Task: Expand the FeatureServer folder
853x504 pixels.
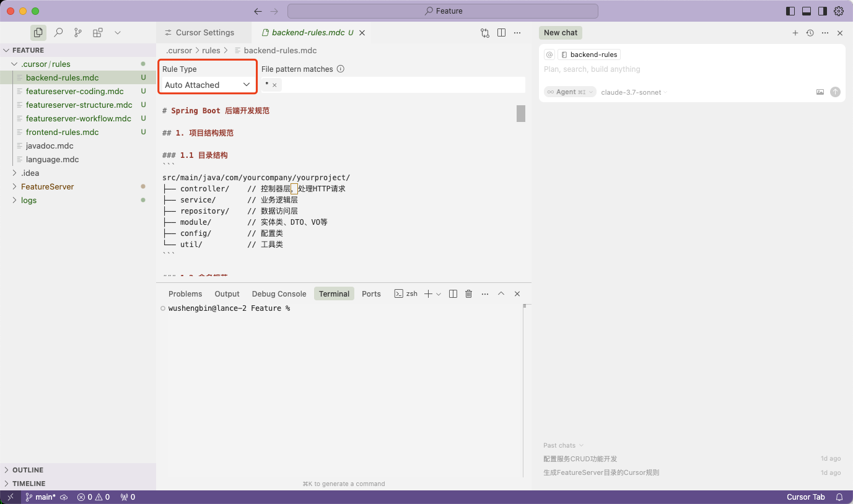Action: click(78, 186)
